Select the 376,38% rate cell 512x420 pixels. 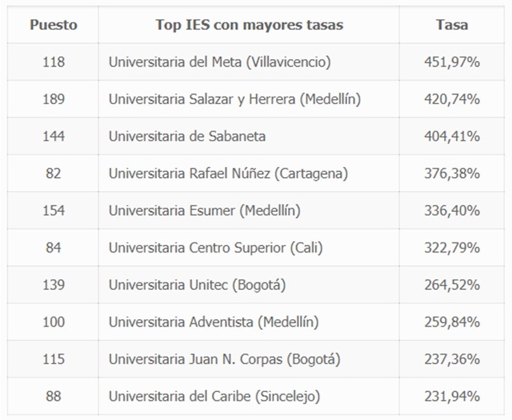452,173
